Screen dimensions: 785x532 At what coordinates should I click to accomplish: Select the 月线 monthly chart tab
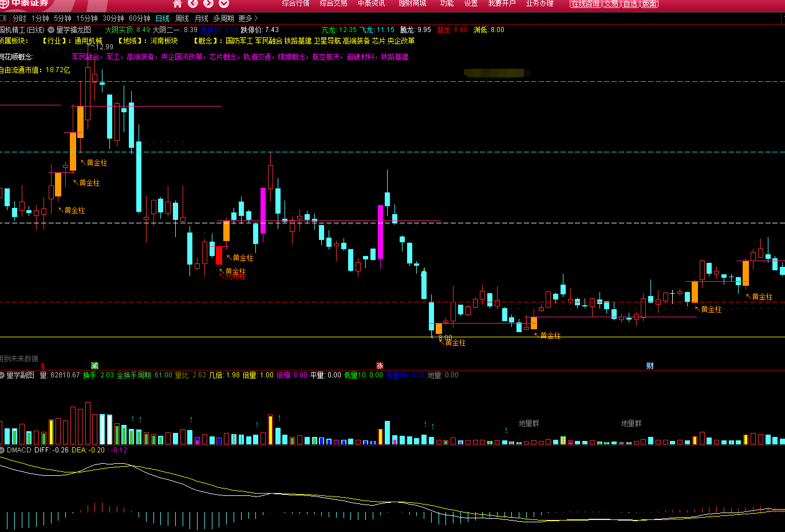click(x=202, y=18)
